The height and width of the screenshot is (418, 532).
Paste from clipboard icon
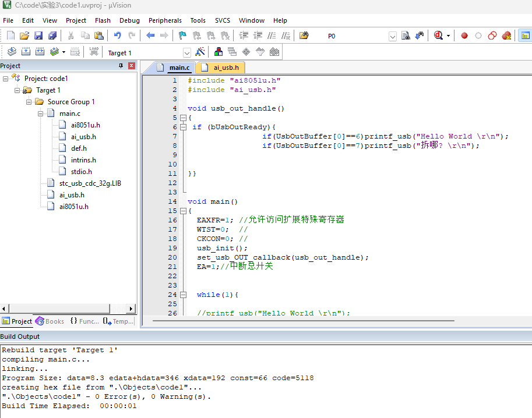(98, 36)
